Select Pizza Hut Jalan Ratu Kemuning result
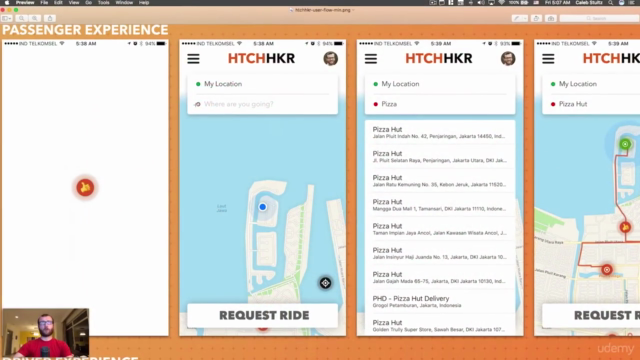This screenshot has height=360, width=640. pos(440,180)
